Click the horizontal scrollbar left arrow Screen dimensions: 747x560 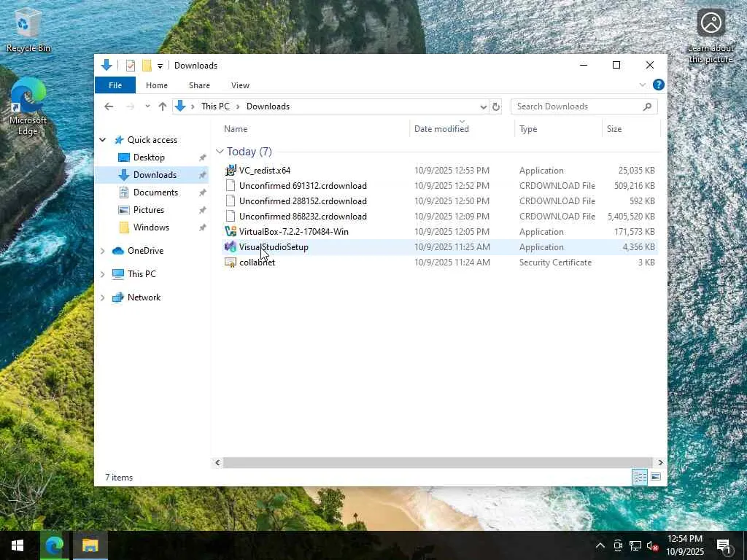(217, 462)
